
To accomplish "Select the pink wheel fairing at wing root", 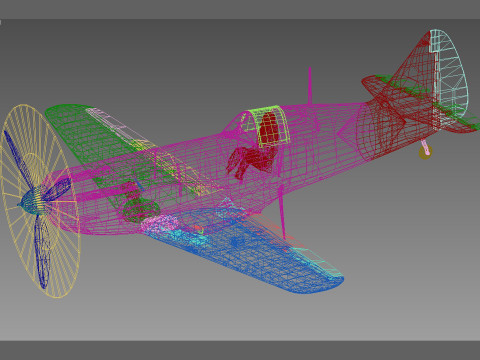I will tap(160, 224).
